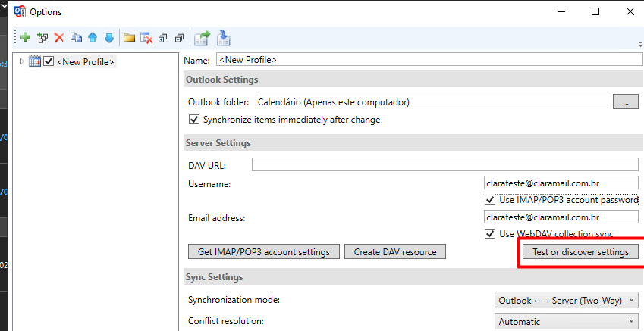Move the profile up with the blue arrow
Viewport: 644px width, 331px height.
point(93,38)
